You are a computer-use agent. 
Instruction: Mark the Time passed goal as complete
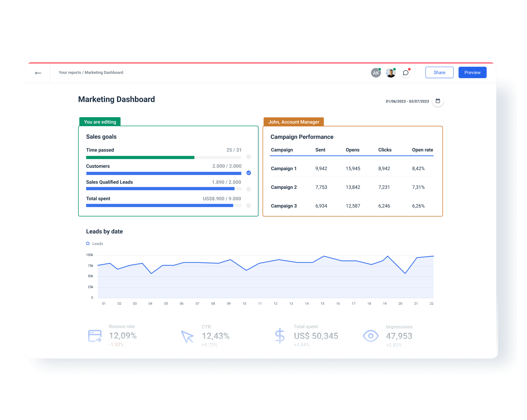point(248,157)
